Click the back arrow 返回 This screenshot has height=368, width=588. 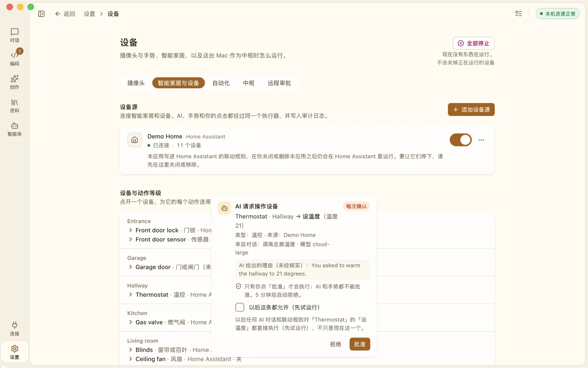(x=65, y=14)
